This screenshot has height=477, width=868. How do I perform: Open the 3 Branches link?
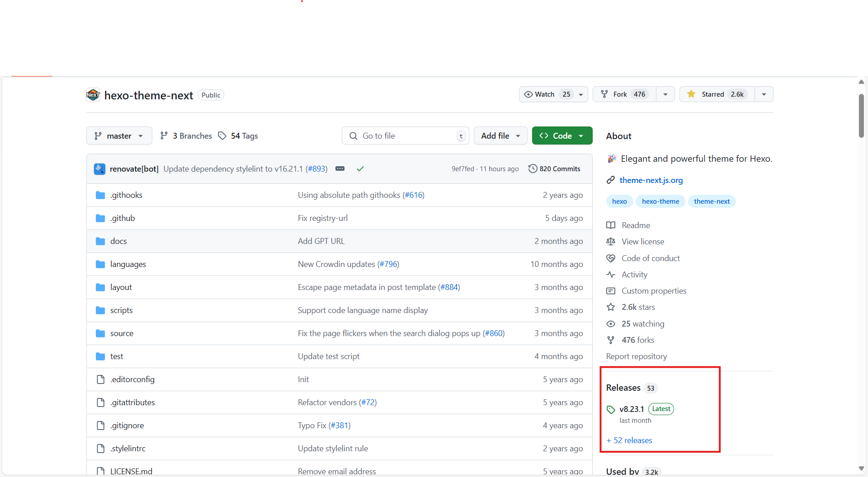tap(186, 136)
